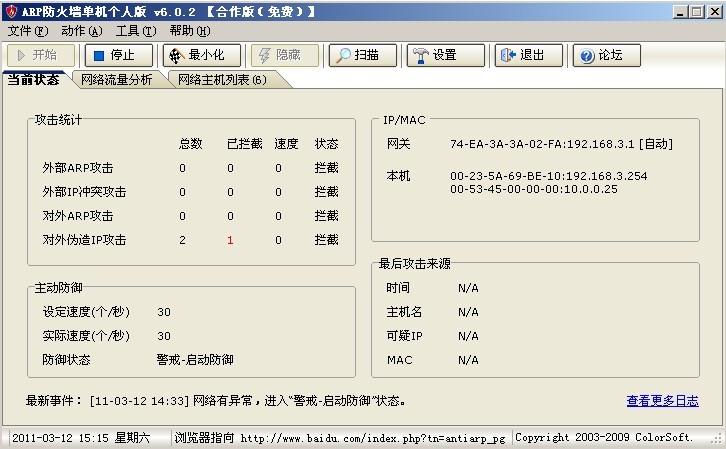Screen dimensions: 726x449
Task: Click the MAC N/A value
Action: 468,361
